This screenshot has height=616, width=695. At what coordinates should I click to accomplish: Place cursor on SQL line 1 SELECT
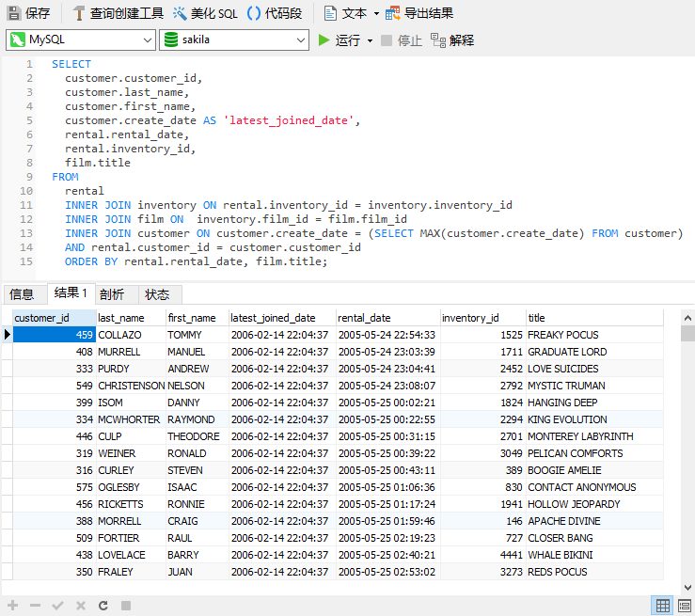point(71,64)
